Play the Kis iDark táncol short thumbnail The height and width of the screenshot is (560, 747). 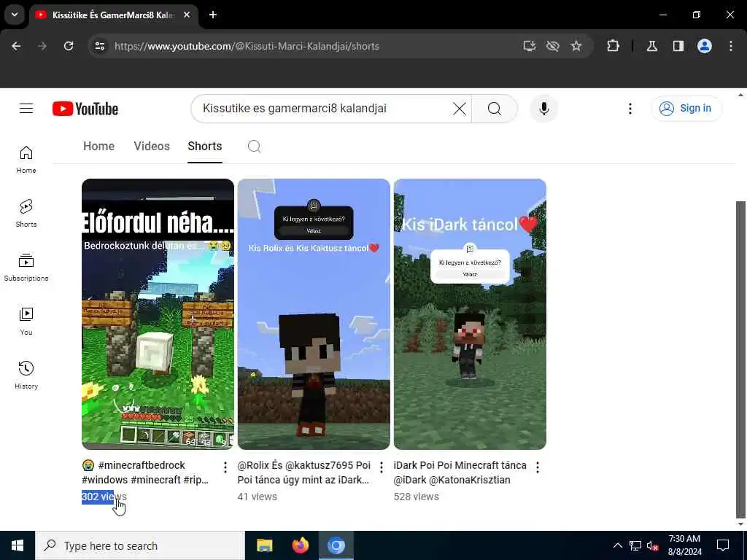click(470, 314)
